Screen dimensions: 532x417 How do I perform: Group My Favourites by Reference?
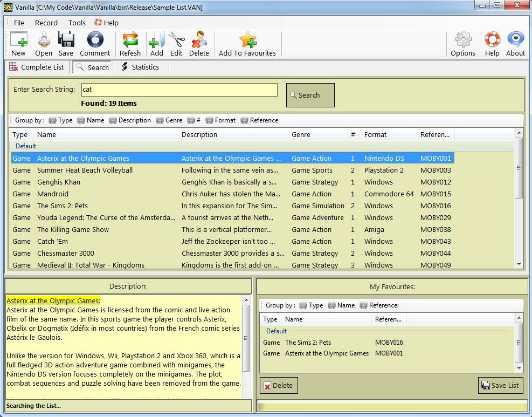click(x=379, y=305)
